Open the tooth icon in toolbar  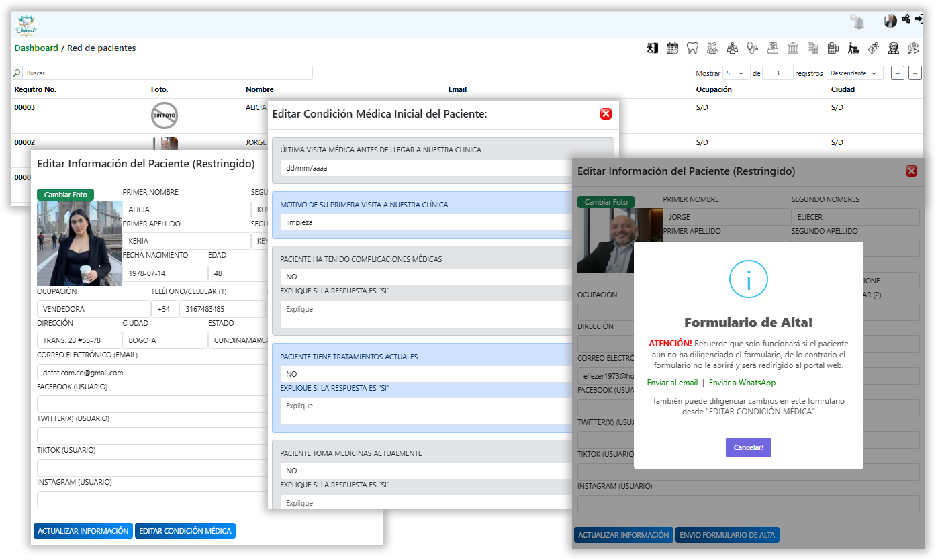point(692,48)
